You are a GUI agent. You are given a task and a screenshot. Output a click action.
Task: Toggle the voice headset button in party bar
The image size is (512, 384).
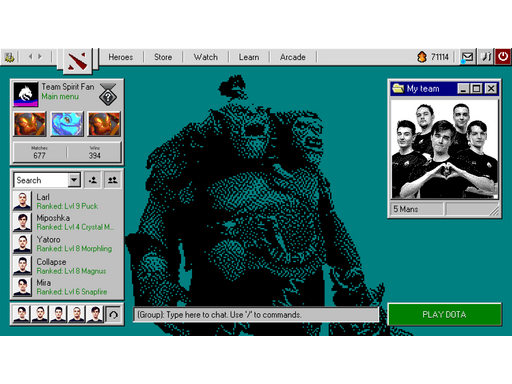point(114,314)
